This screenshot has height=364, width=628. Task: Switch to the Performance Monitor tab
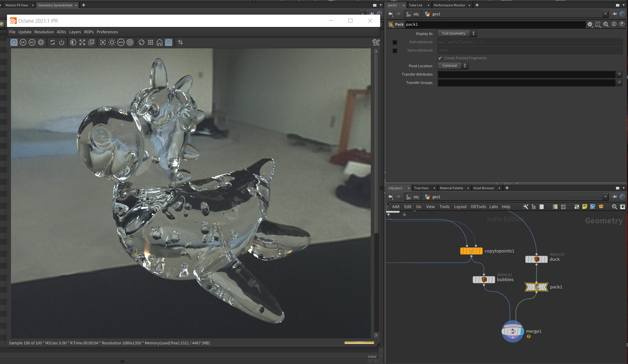coord(449,5)
